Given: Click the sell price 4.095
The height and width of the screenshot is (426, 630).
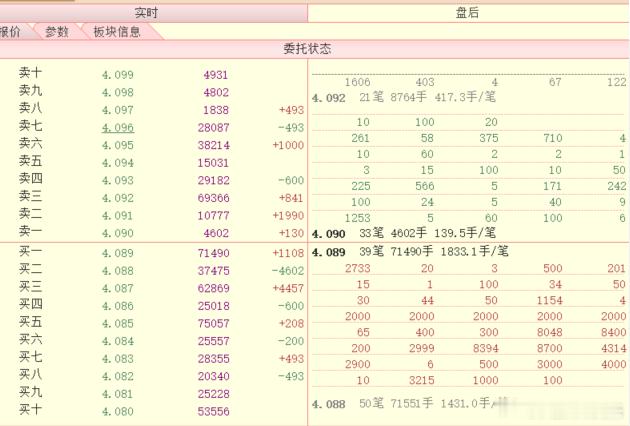Looking at the screenshot, I should [x=118, y=145].
